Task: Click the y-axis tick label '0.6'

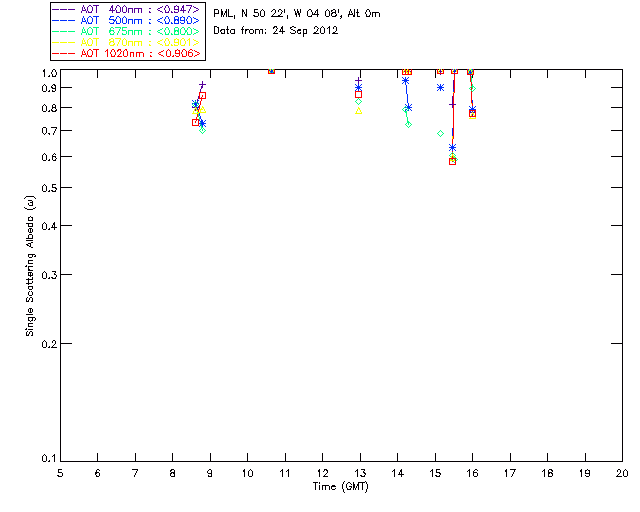Action: [49, 157]
